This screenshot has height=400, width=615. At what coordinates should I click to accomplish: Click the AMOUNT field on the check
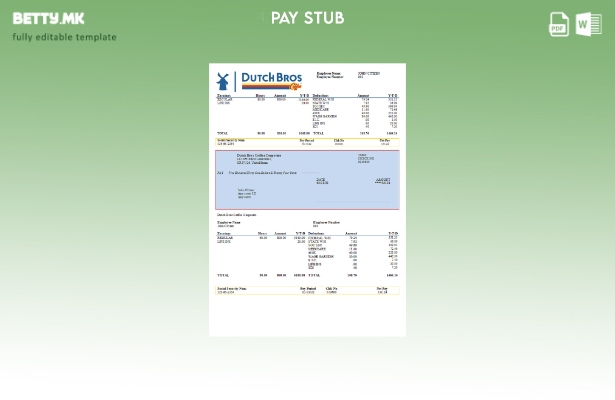tap(383, 181)
